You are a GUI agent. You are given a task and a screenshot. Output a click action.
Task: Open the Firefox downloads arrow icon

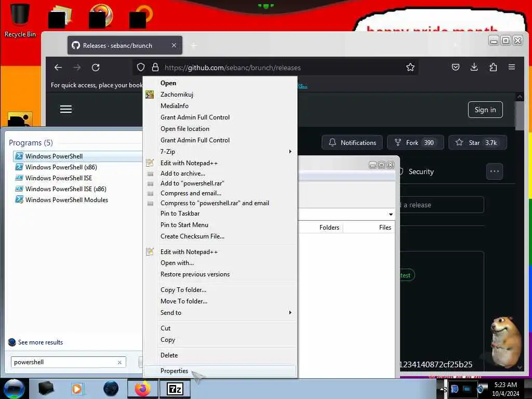pyautogui.click(x=474, y=67)
